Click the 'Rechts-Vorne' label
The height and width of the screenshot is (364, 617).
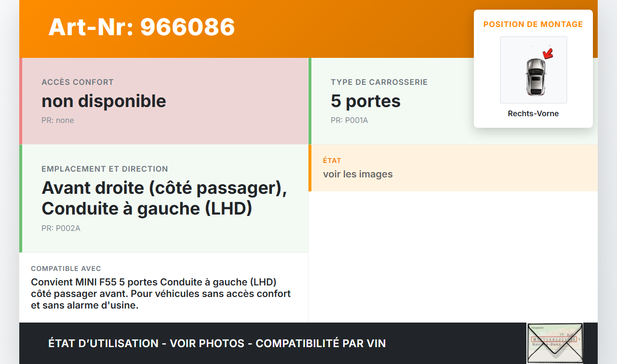533,114
